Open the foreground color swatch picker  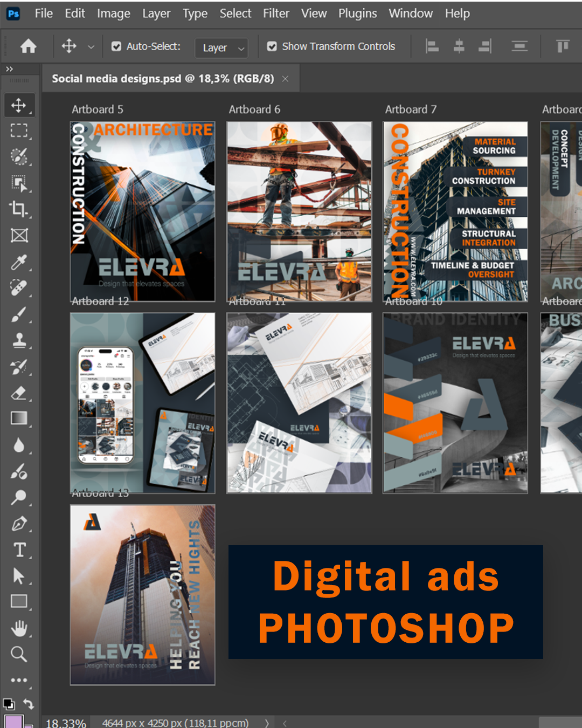[x=13, y=722]
